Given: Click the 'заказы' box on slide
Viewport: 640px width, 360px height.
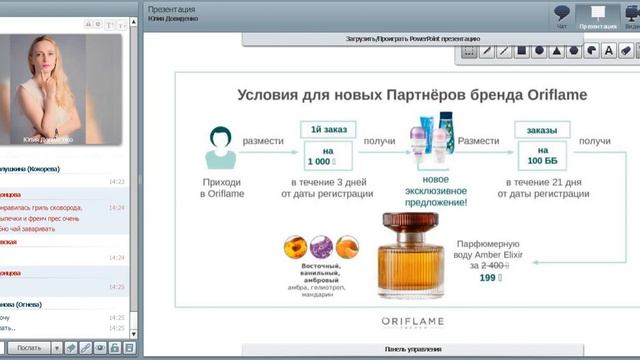Looking at the screenshot, I should (542, 130).
